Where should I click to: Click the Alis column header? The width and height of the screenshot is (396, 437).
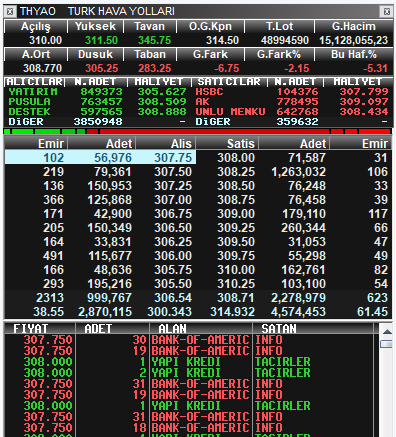166,144
